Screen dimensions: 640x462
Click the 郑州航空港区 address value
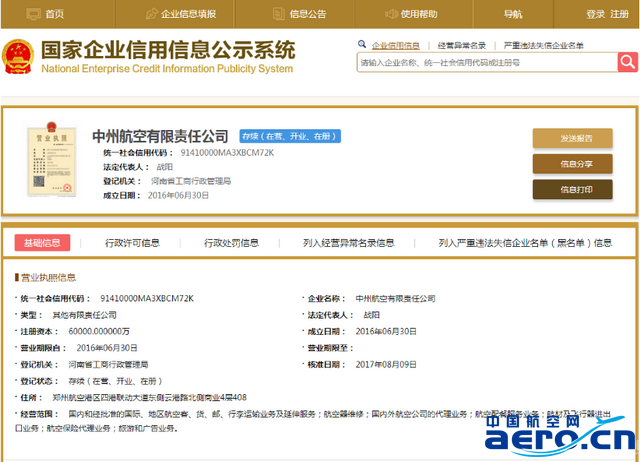point(149,398)
